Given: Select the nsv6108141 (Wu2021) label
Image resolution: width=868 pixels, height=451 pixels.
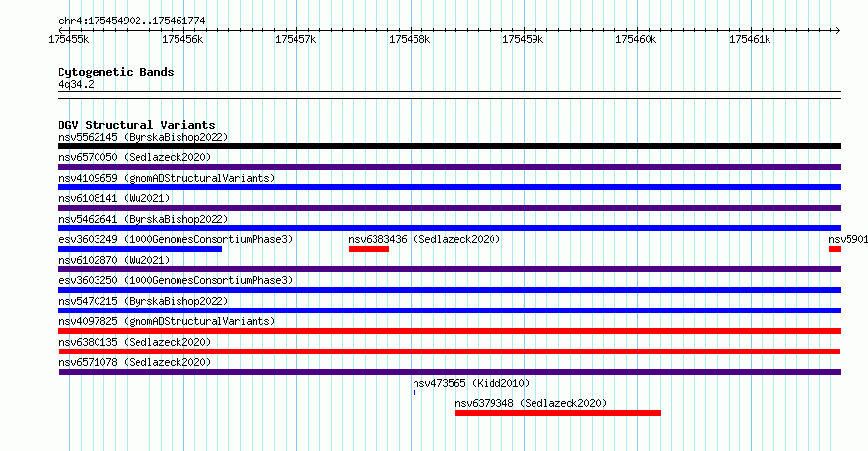Looking at the screenshot, I should pyautogui.click(x=114, y=198).
